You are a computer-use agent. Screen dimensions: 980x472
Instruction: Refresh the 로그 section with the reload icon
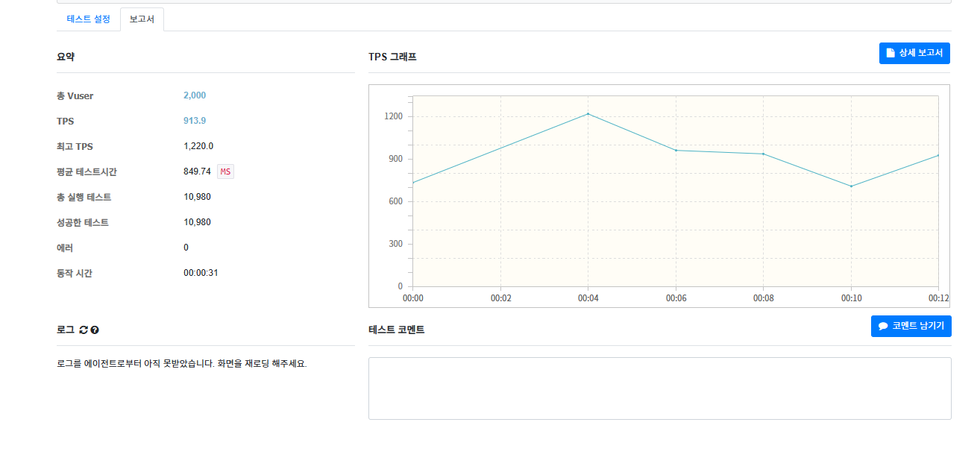pos(84,330)
